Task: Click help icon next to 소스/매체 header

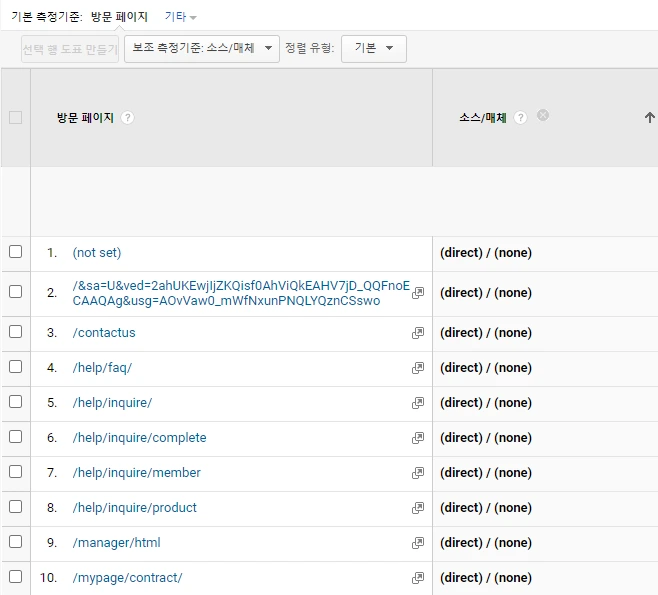Action: point(520,117)
